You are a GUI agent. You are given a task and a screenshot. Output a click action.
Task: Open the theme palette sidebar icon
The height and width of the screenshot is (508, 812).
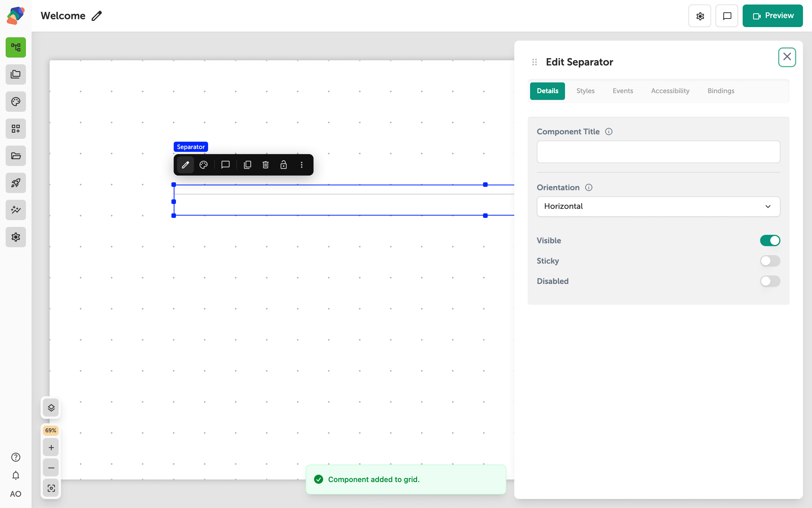point(16,102)
